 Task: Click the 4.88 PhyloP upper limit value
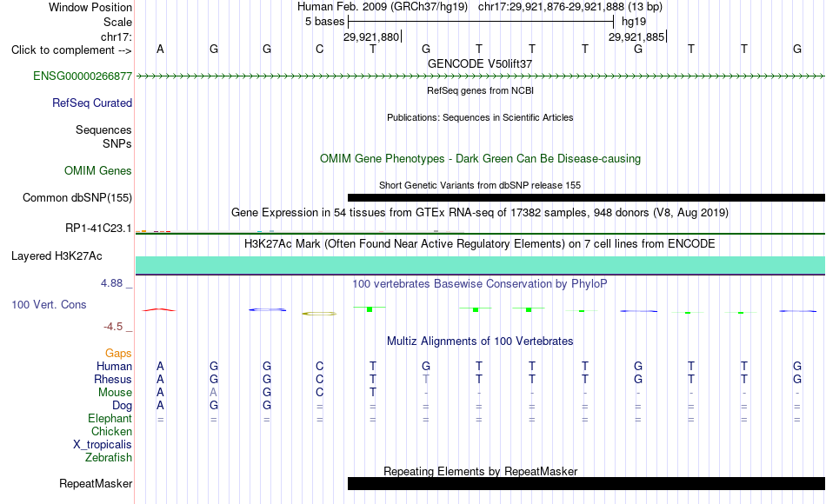[x=112, y=283]
